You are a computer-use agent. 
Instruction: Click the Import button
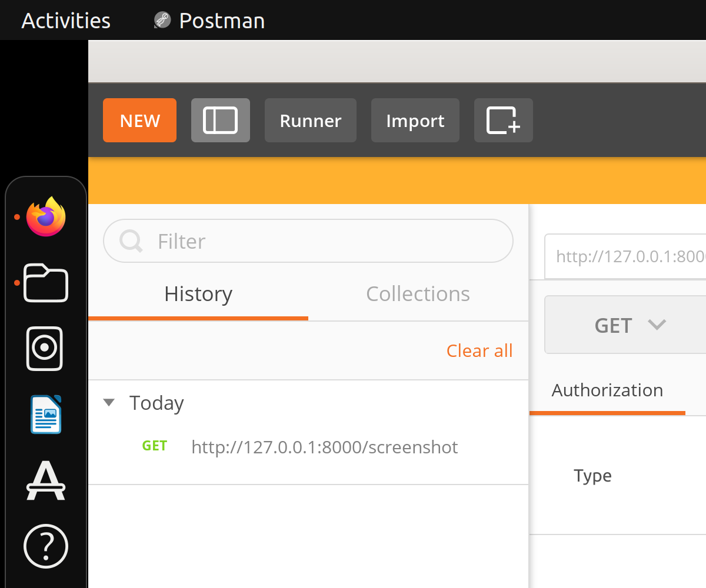point(415,121)
